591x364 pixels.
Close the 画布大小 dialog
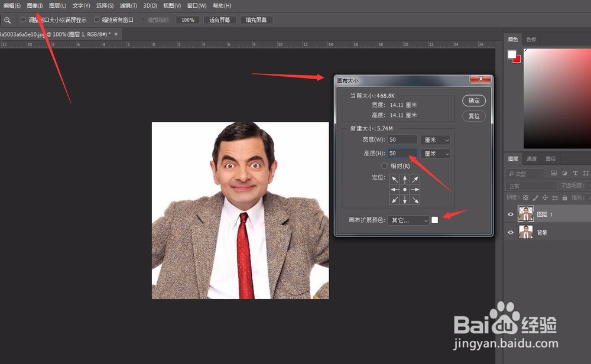pyautogui.click(x=480, y=79)
